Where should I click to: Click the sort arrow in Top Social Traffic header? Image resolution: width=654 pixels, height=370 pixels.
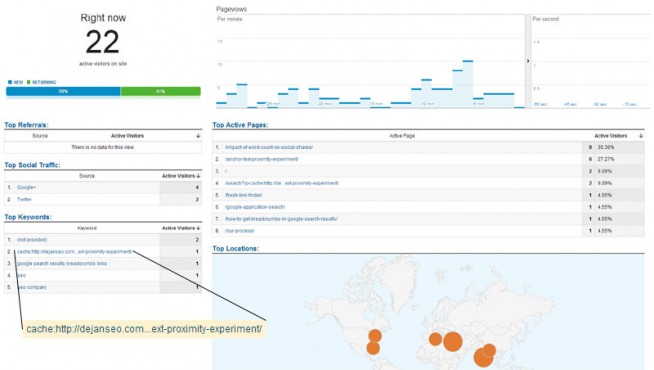click(198, 176)
